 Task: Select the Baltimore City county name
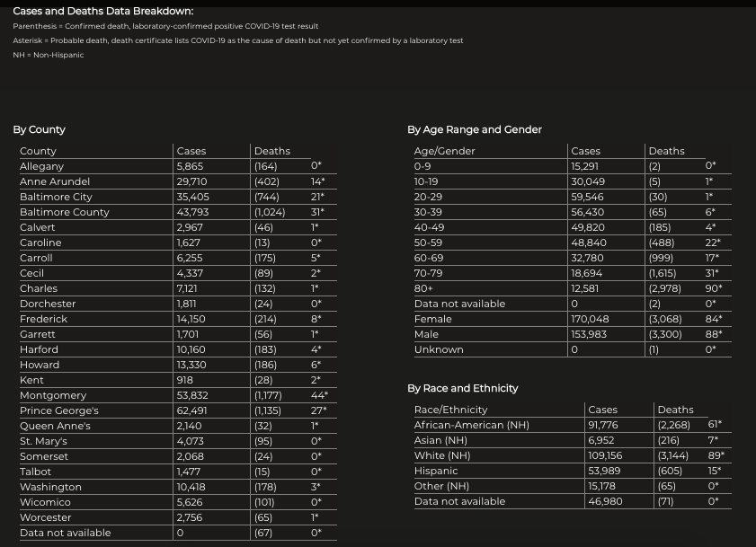[x=56, y=197]
